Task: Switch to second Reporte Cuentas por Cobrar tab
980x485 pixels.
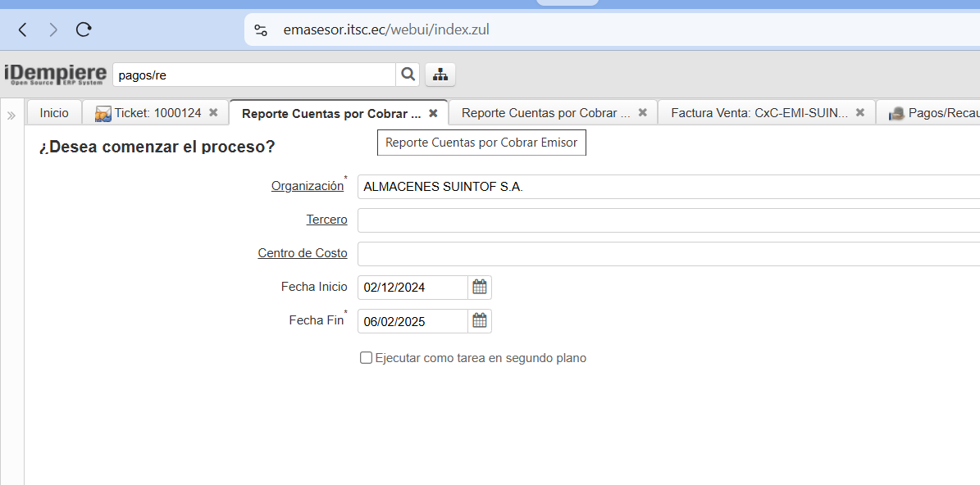Action: [x=545, y=113]
